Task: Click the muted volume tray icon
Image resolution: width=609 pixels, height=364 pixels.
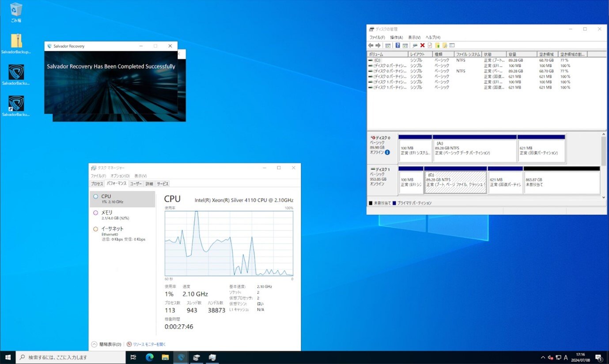Action: pos(551,357)
